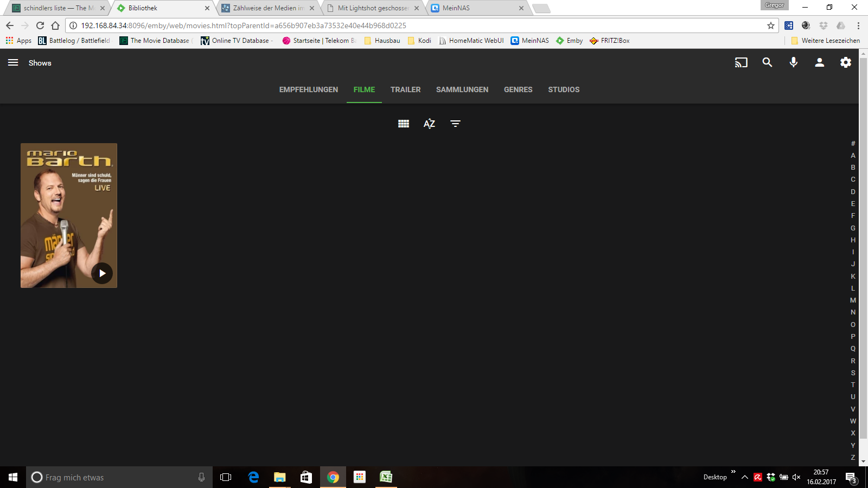Open Task View in taskbar

coord(226,477)
